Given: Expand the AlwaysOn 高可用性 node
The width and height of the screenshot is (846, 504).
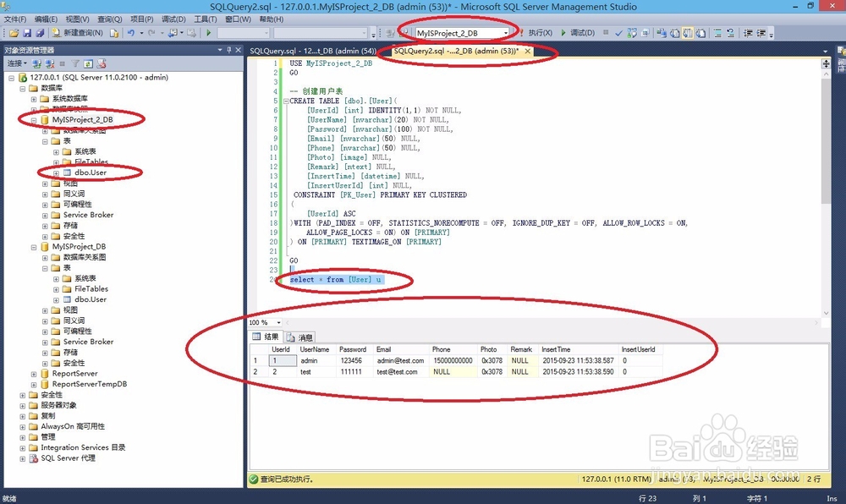Looking at the screenshot, I should [22, 426].
